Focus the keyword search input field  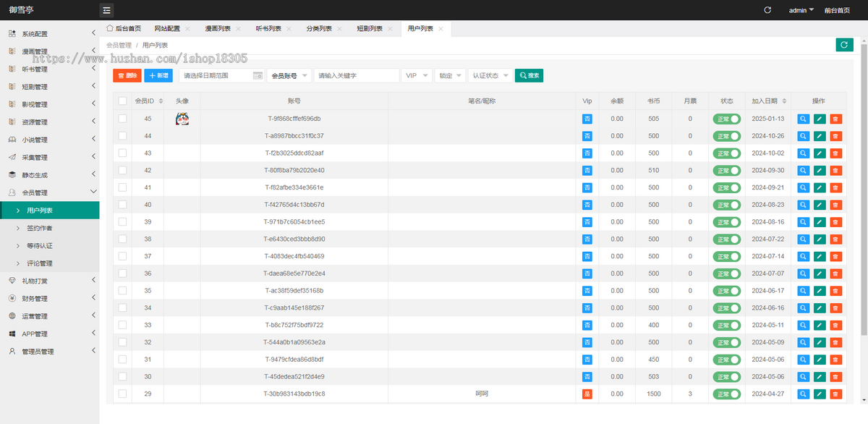(357, 75)
